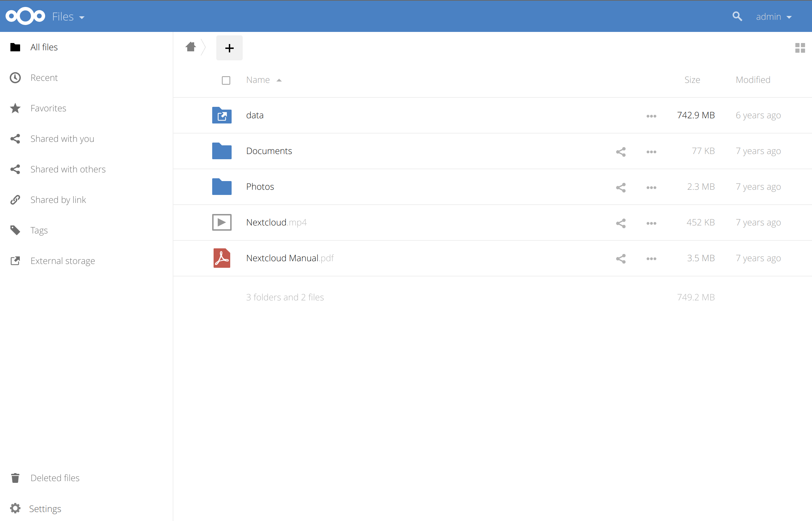
Task: Toggle the Name sort direction arrow
Action: click(279, 80)
